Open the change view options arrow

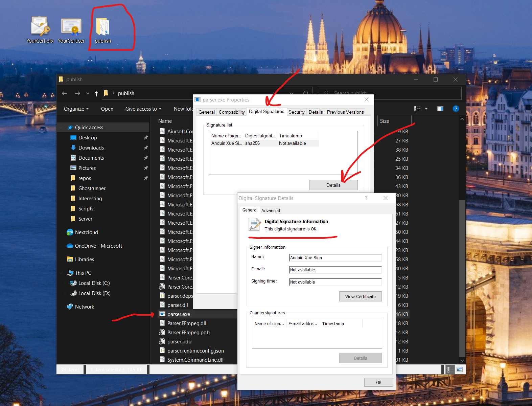point(426,109)
